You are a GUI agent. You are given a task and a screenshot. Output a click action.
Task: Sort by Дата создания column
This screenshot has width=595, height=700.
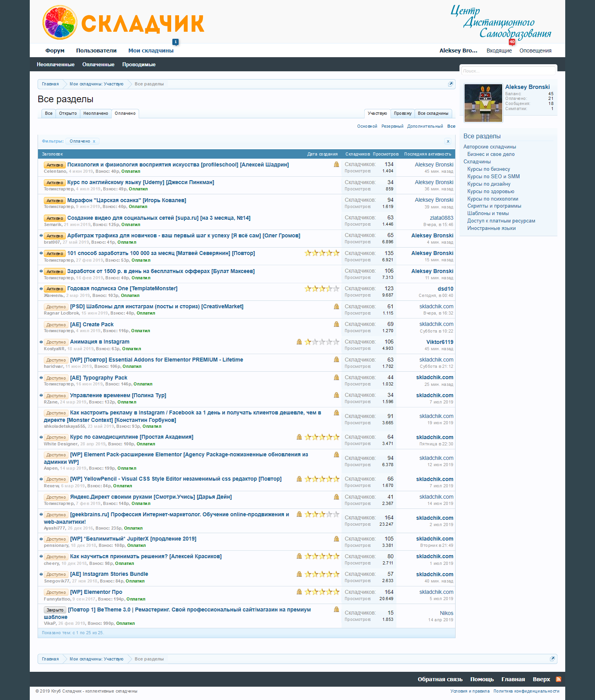point(322,154)
